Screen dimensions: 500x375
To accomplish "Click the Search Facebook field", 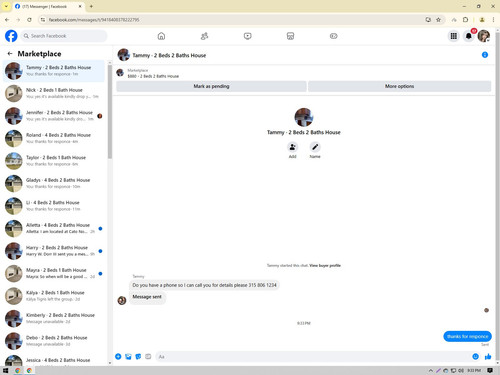I will point(64,36).
